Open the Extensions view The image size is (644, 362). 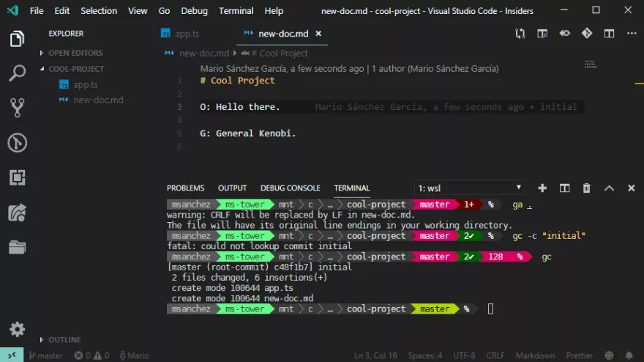(17, 178)
